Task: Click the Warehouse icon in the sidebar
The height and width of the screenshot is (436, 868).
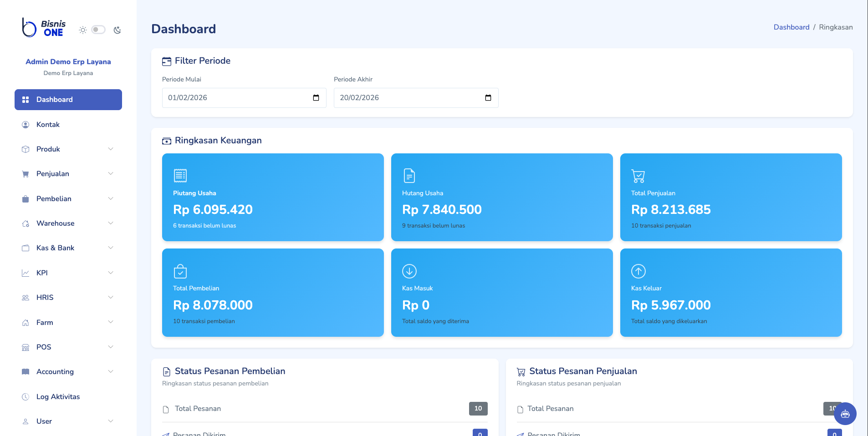Action: (26, 223)
